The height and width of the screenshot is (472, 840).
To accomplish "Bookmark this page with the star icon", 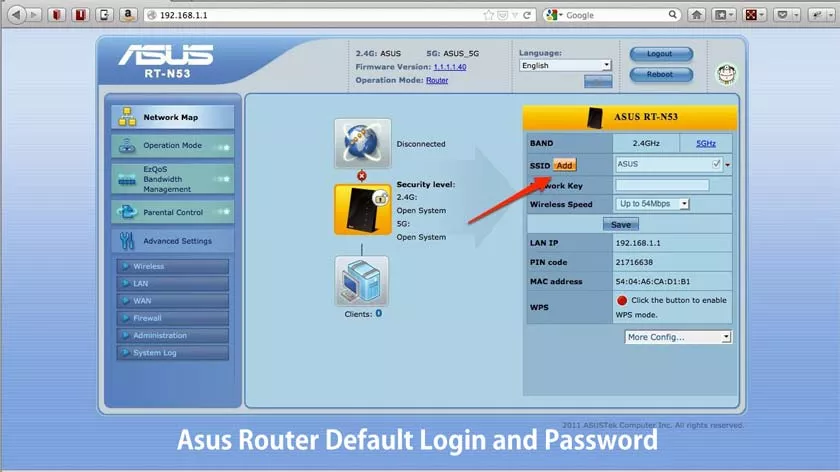I will [488, 15].
